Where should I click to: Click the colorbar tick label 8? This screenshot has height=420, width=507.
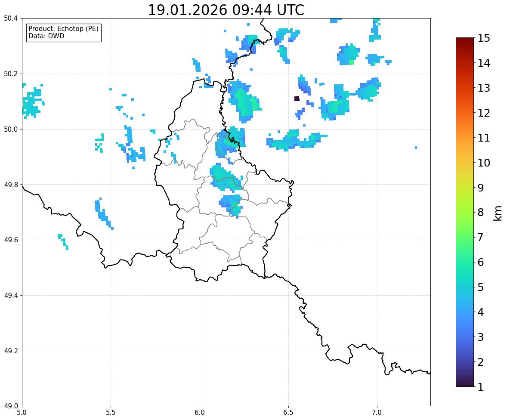[x=481, y=213]
